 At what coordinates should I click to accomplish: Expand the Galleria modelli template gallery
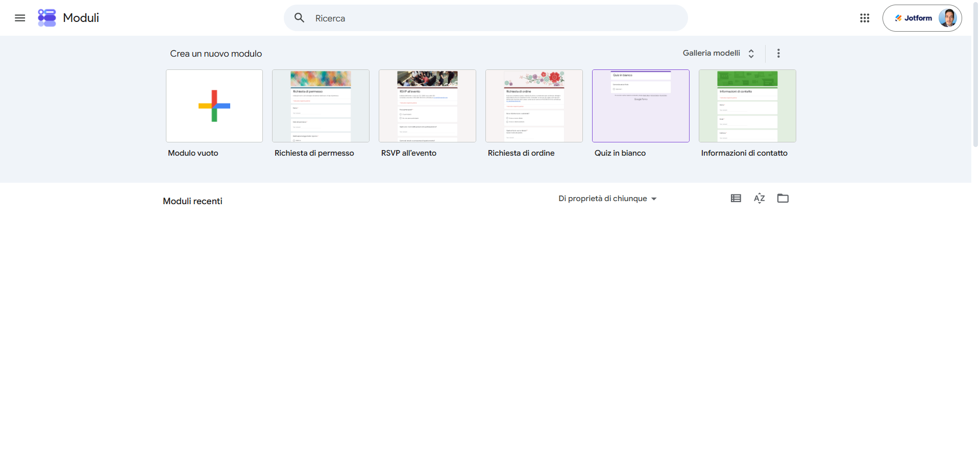[719, 53]
